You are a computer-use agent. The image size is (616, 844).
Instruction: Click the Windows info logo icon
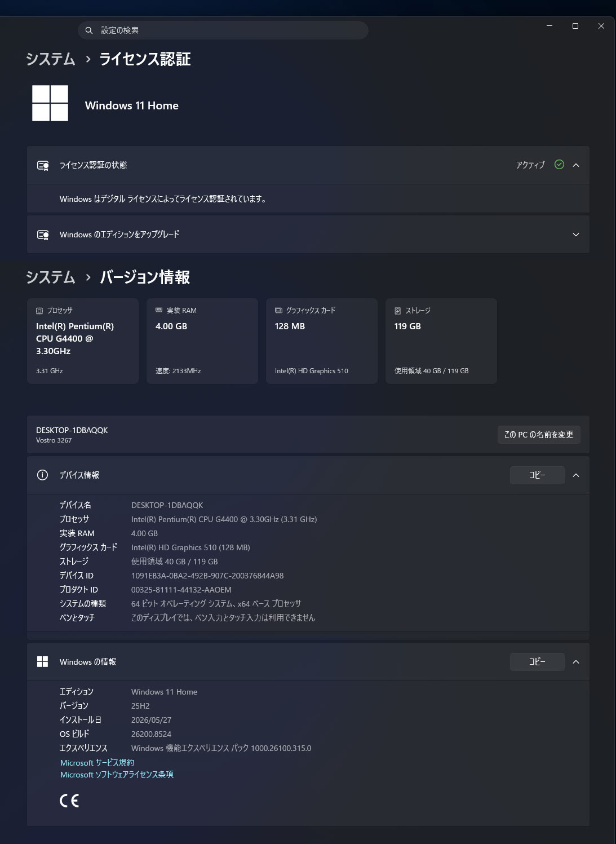tap(42, 662)
